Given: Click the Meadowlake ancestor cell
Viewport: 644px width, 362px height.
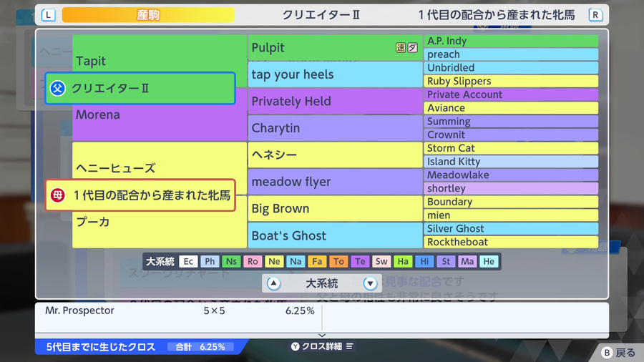Looking at the screenshot, I should [511, 175].
